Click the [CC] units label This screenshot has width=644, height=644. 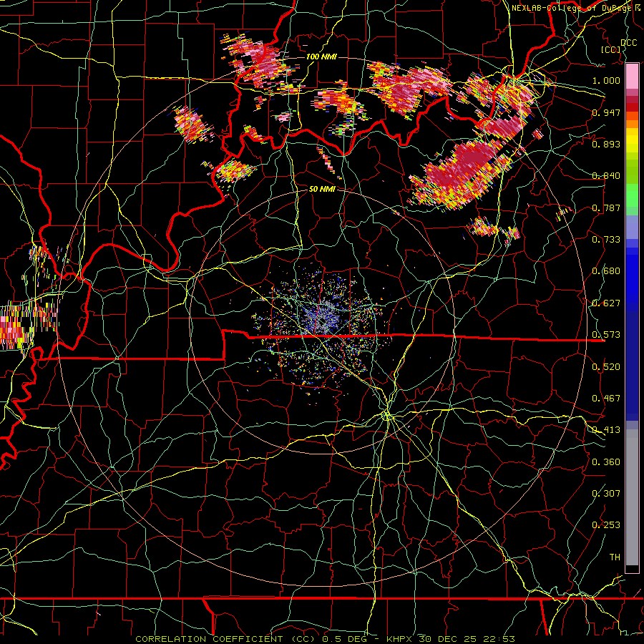point(611,49)
